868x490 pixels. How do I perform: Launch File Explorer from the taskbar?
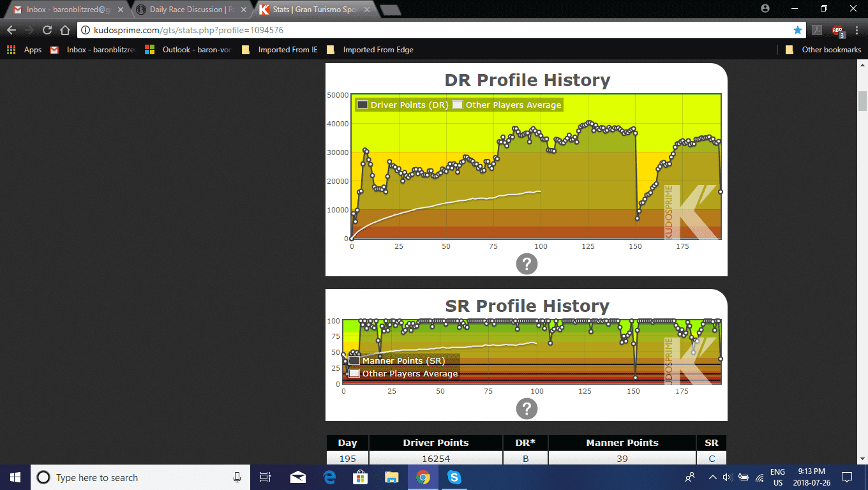(391, 477)
